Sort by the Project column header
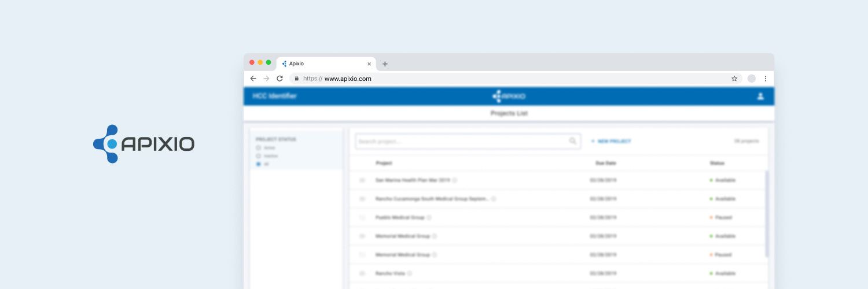The height and width of the screenshot is (289, 868). [384, 164]
